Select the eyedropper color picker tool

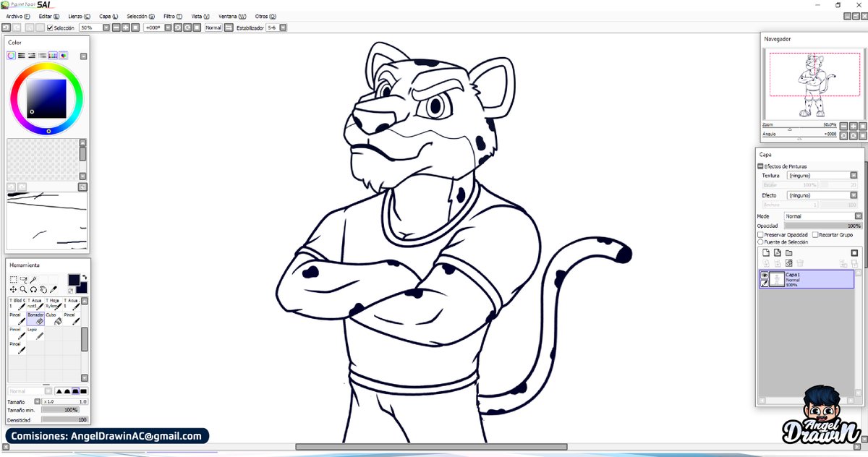(x=54, y=290)
